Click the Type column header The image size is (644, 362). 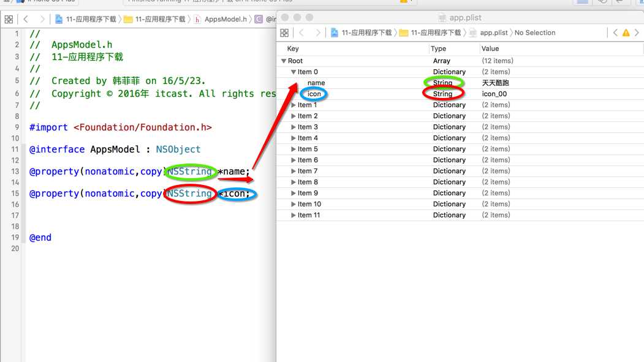pyautogui.click(x=438, y=48)
